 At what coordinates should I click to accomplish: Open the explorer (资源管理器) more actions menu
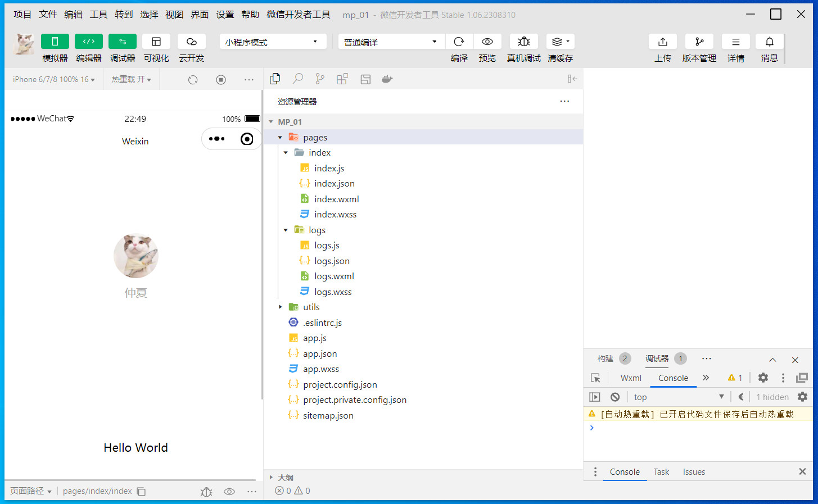[x=564, y=101]
